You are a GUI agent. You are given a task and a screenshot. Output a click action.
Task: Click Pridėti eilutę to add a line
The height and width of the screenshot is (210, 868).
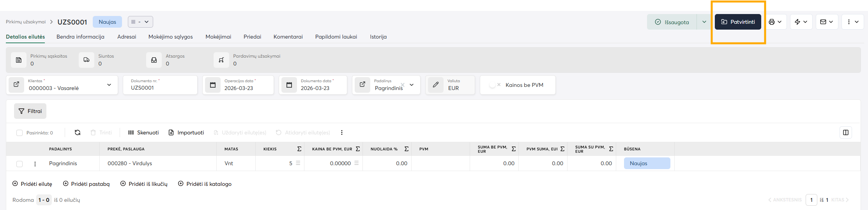pos(32,184)
